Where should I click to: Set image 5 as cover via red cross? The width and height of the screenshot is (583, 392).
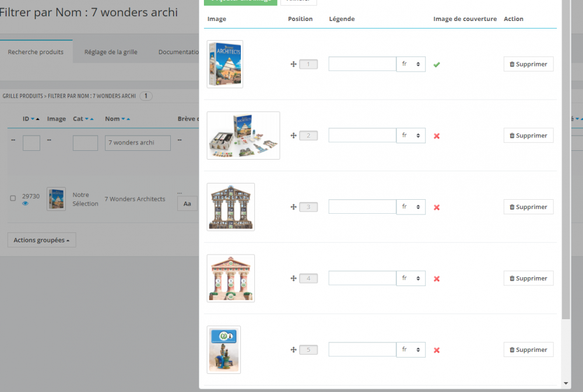437,350
